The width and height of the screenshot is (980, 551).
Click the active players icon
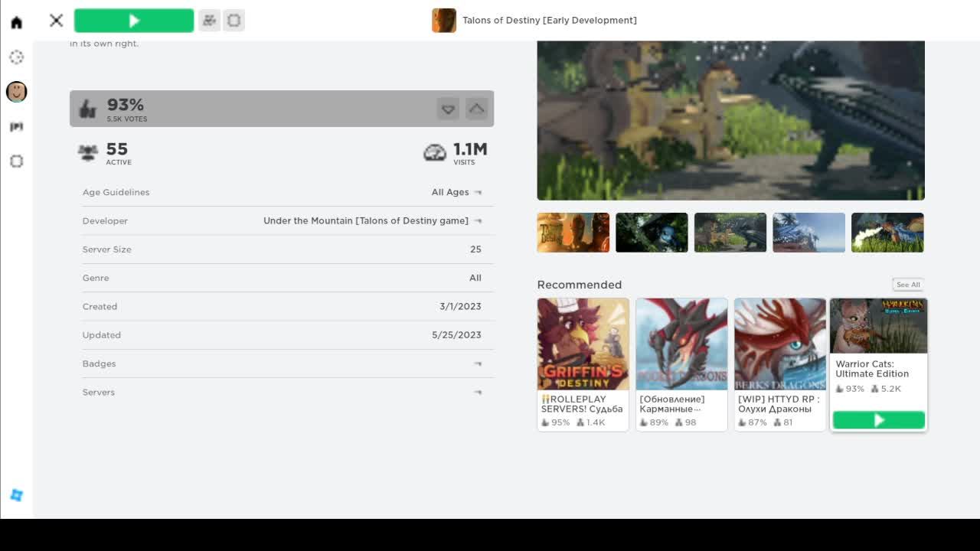tap(88, 152)
